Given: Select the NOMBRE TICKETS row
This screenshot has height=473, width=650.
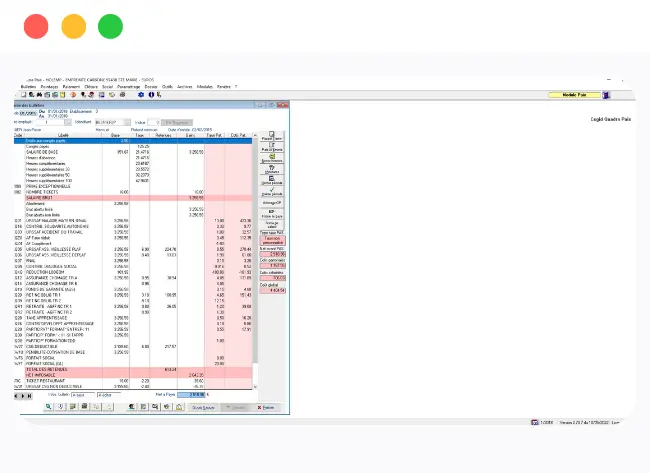Looking at the screenshot, I should [133, 192].
